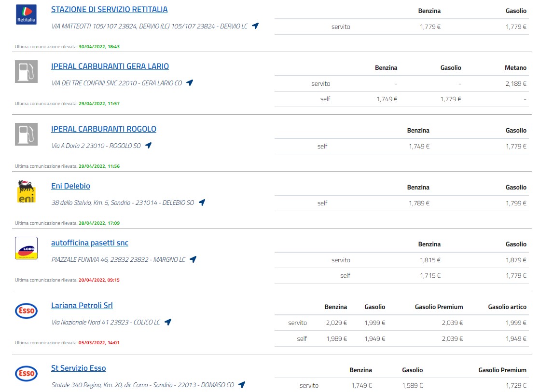Click Gera Lario self Gasolio price 1,779 €
Screen dimensions: 553x392
(x=451, y=99)
